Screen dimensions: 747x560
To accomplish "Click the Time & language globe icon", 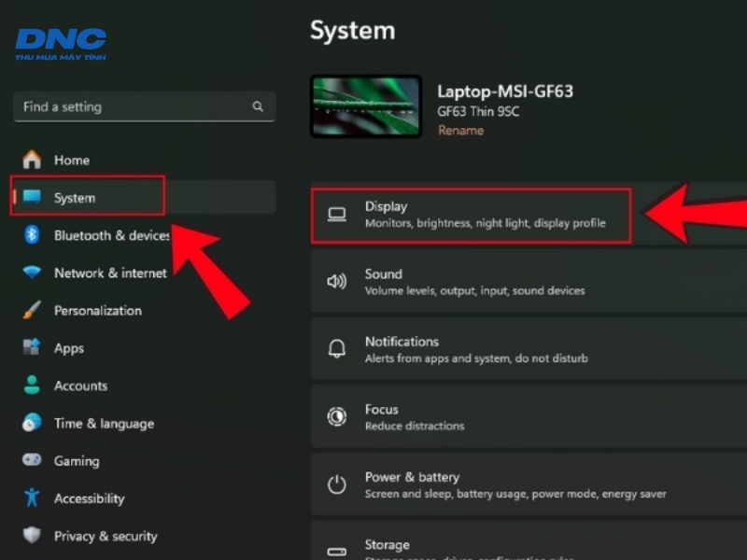I will click(x=32, y=423).
